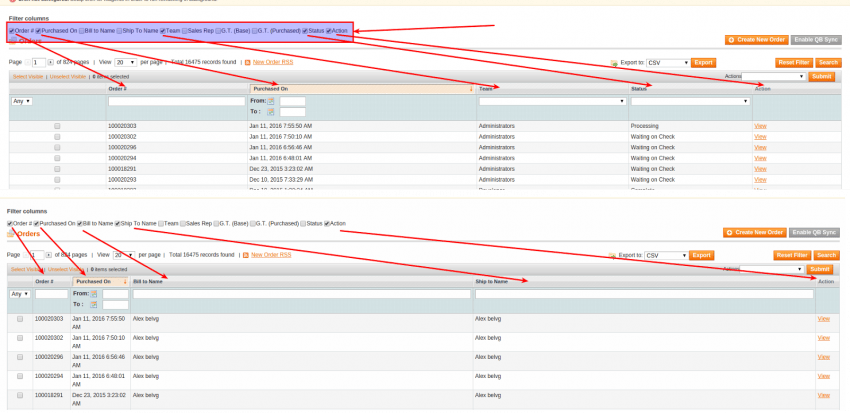Check Bill to Name in upper Filter columns
The width and height of the screenshot is (850, 413).
(81, 31)
